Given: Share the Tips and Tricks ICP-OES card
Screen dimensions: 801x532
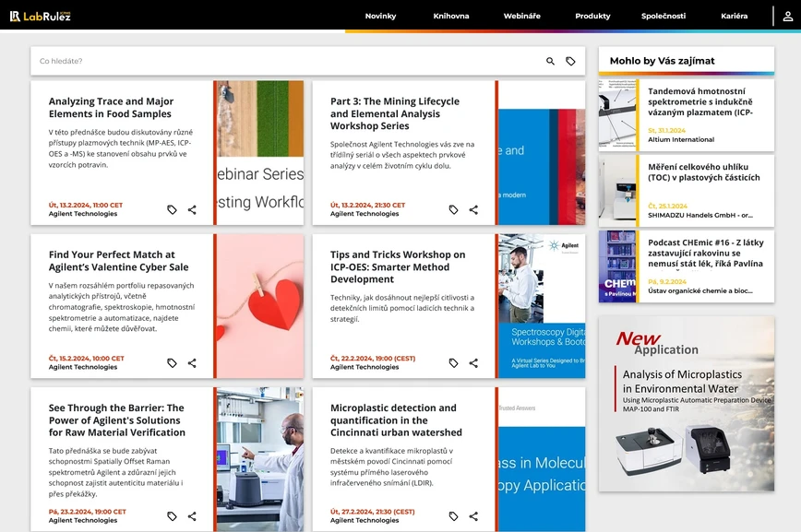Looking at the screenshot, I should pos(473,363).
